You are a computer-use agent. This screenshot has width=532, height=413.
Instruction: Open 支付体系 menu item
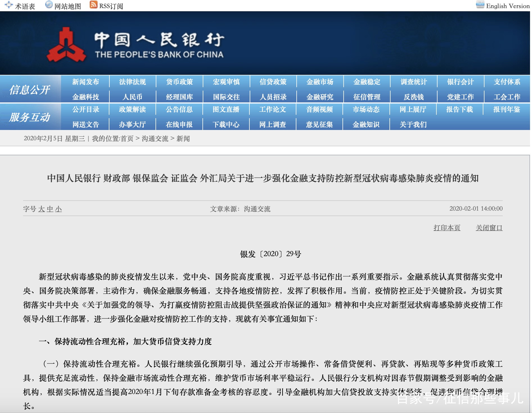coord(507,82)
